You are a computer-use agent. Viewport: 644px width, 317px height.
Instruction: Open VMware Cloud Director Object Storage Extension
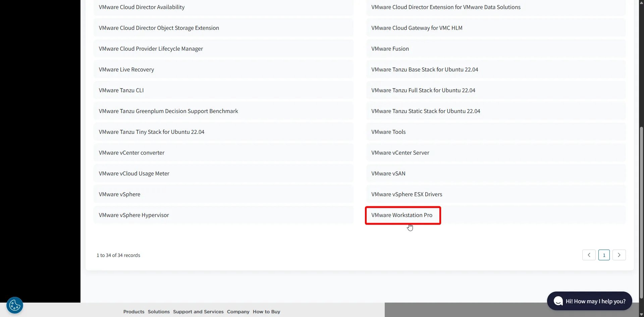click(x=223, y=28)
